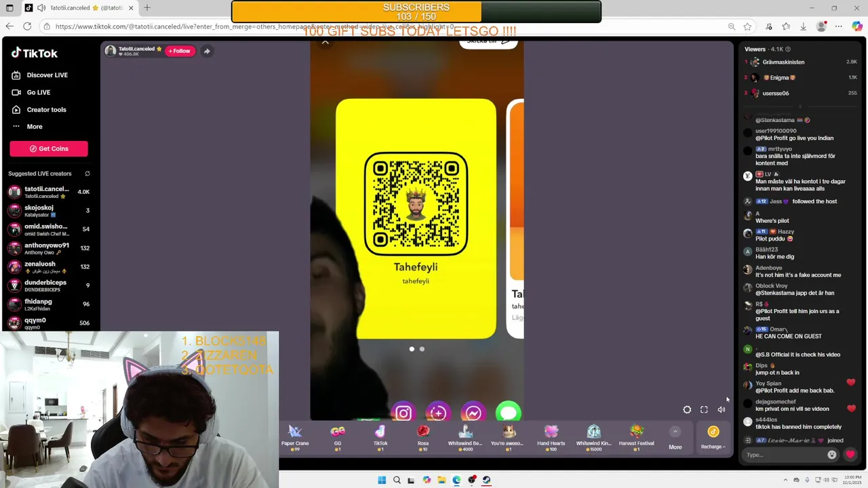Mute the live stream volume

721,409
